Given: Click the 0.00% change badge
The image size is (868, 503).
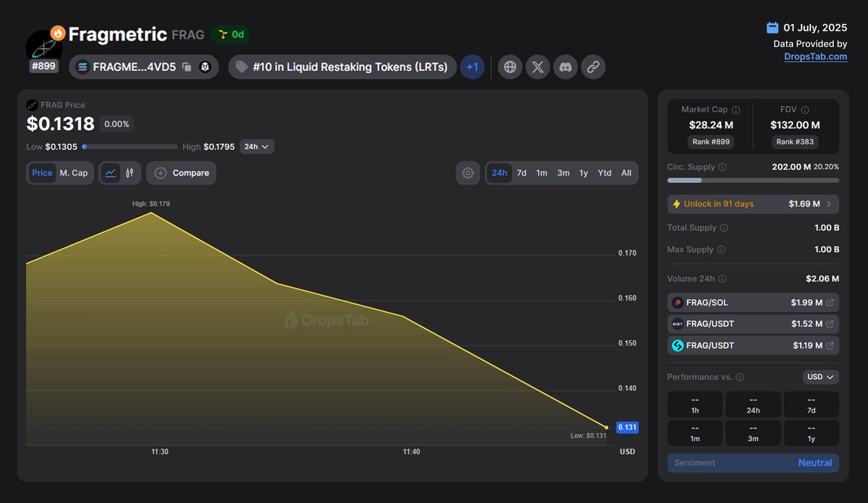Looking at the screenshot, I should pos(116,124).
